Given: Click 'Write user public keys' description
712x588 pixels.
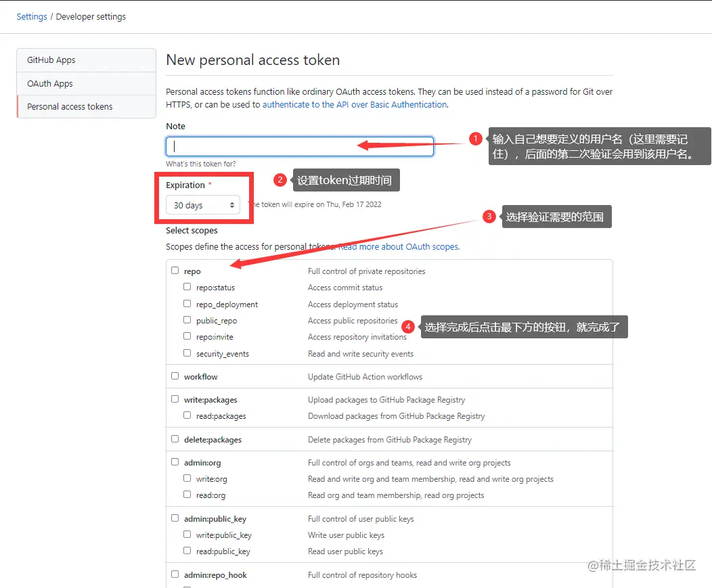Looking at the screenshot, I should click(x=346, y=535).
